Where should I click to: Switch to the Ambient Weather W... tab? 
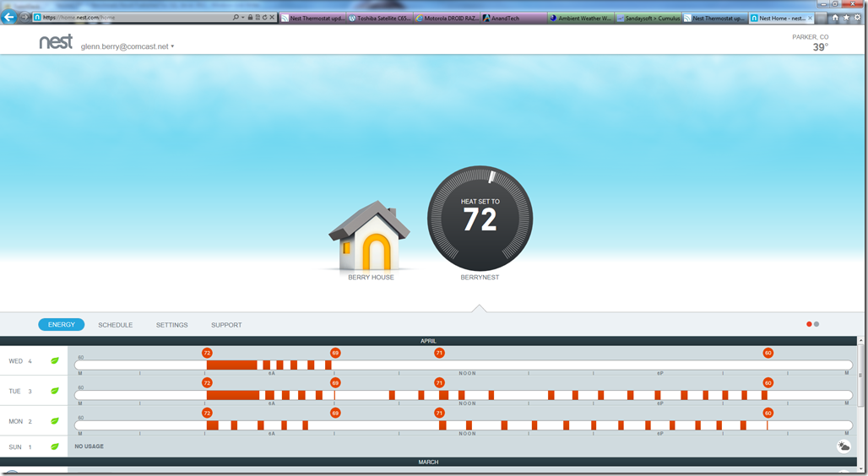[x=581, y=19]
